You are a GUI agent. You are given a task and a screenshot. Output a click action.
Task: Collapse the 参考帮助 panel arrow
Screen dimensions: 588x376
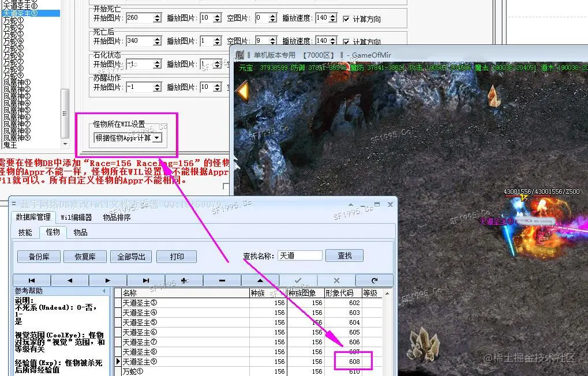pyautogui.click(x=104, y=291)
